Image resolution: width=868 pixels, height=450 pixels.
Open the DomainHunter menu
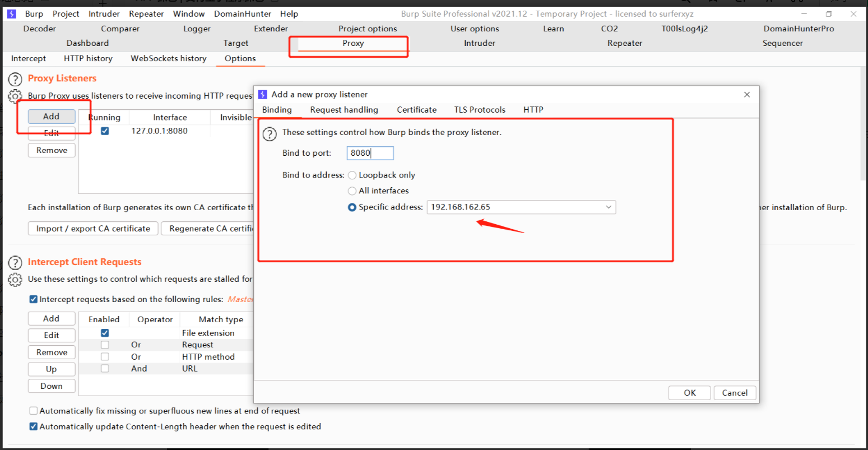click(243, 13)
